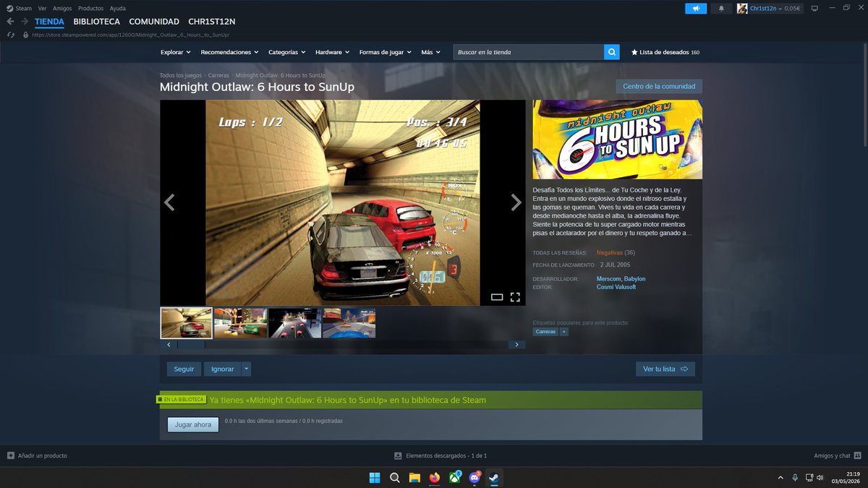Click the Big Picture monitor icon

[814, 9]
